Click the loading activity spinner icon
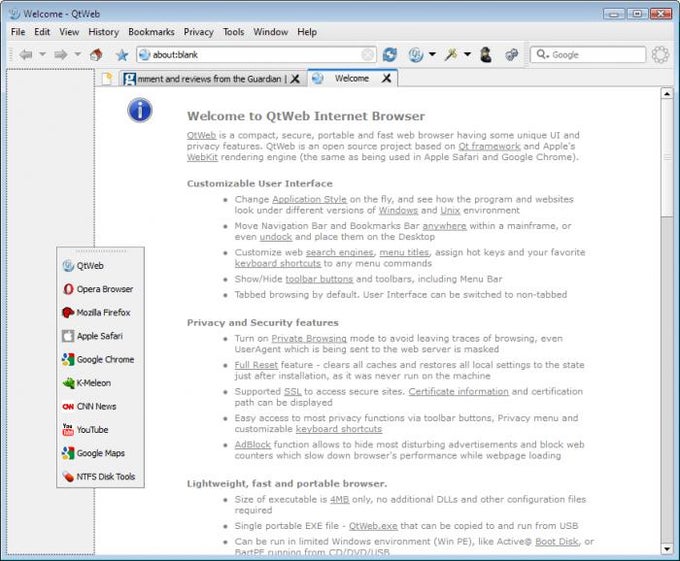680x561 pixels. tap(660, 55)
